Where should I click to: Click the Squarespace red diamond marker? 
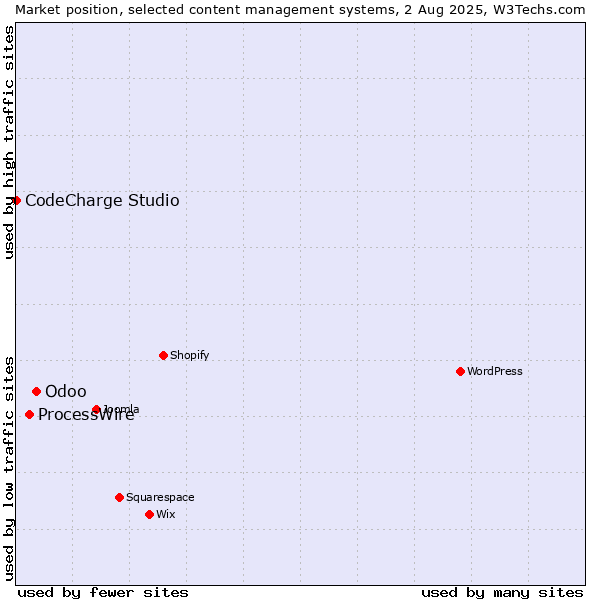click(119, 497)
